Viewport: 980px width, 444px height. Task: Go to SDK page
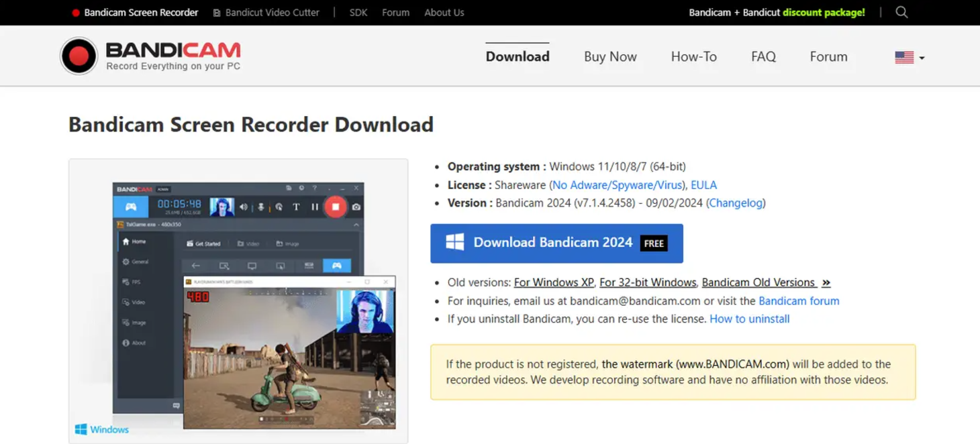pos(358,12)
